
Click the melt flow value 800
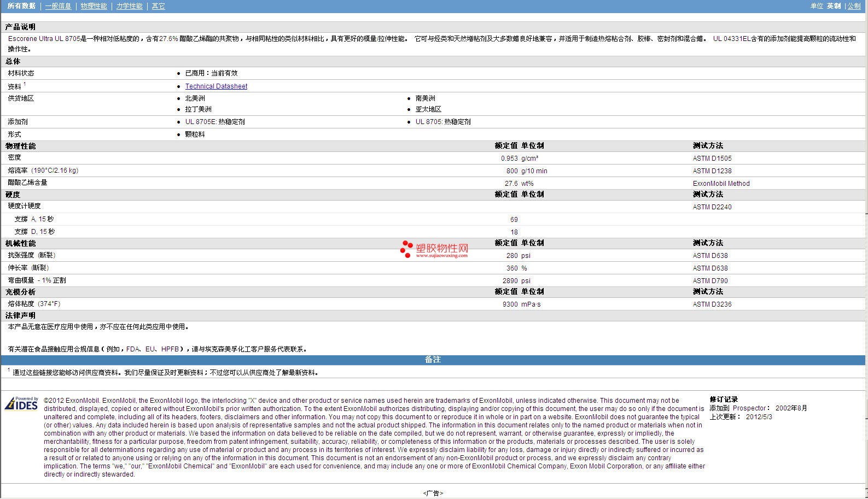(x=512, y=171)
